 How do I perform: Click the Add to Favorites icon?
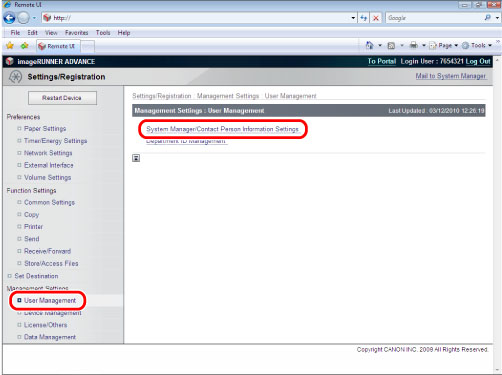(x=24, y=46)
